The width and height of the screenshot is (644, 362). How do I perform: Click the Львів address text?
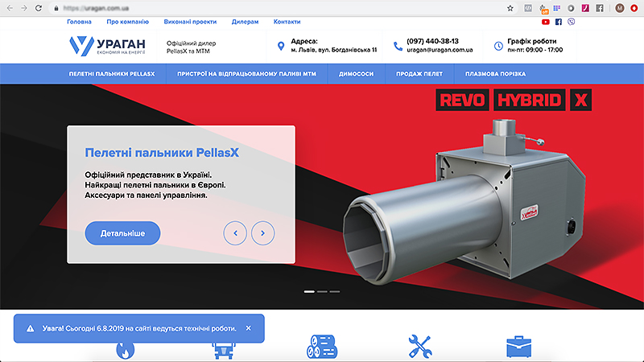tap(334, 50)
